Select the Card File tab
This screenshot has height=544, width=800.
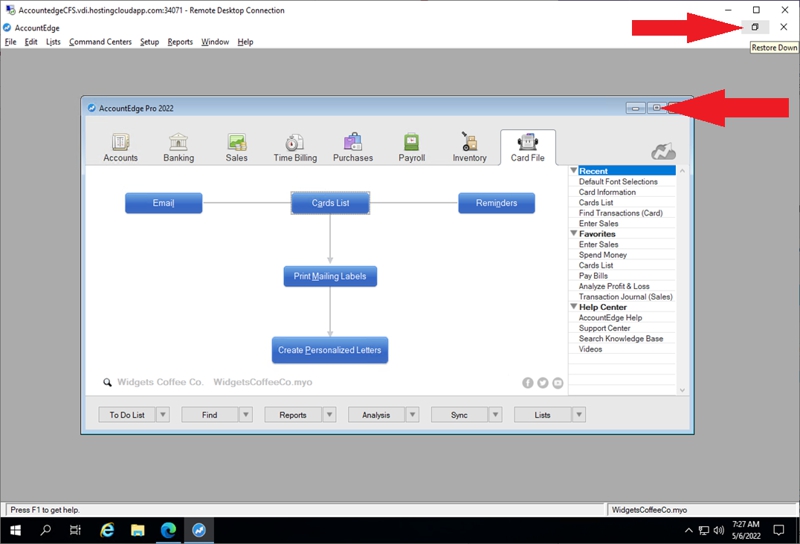pos(528,147)
